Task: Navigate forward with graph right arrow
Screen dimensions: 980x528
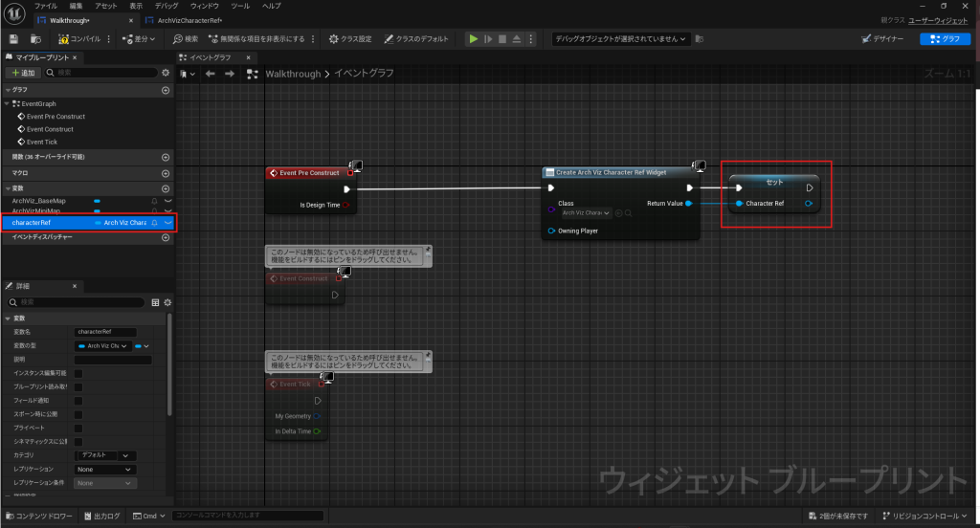Action: tap(230, 74)
